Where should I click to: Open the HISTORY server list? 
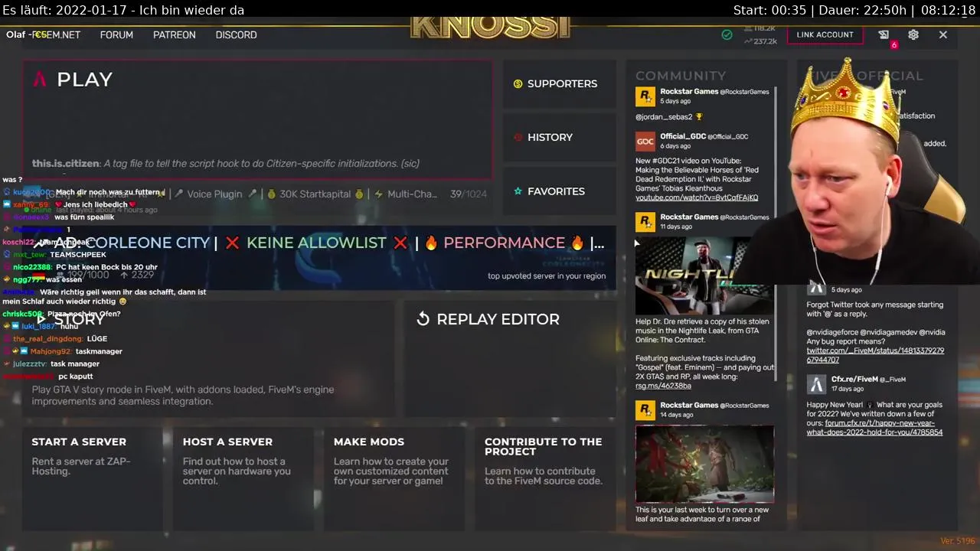560,137
